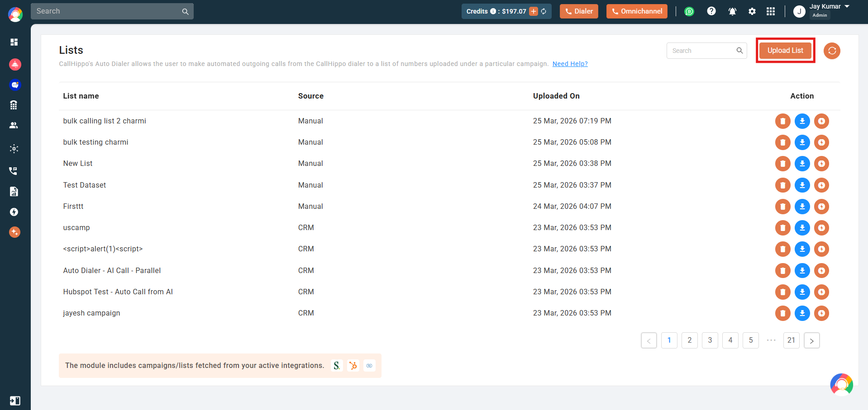Refresh the lists with orange sync icon

pos(832,51)
